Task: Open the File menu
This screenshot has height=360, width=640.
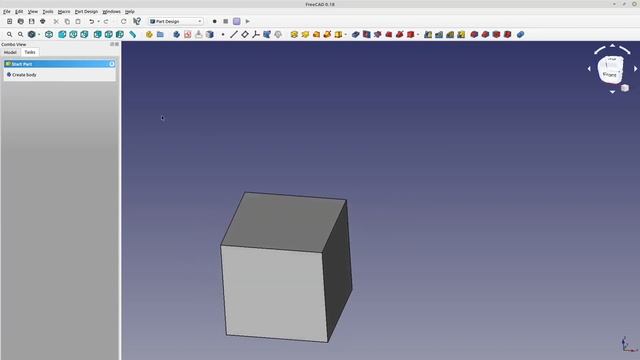Action: click(x=7, y=11)
